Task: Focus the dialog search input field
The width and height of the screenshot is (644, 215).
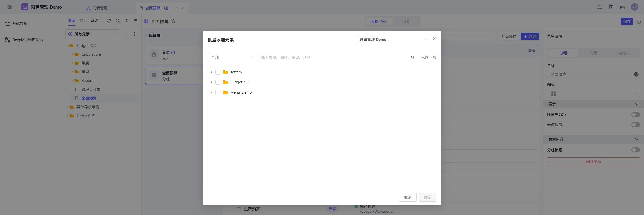Action: point(333,58)
